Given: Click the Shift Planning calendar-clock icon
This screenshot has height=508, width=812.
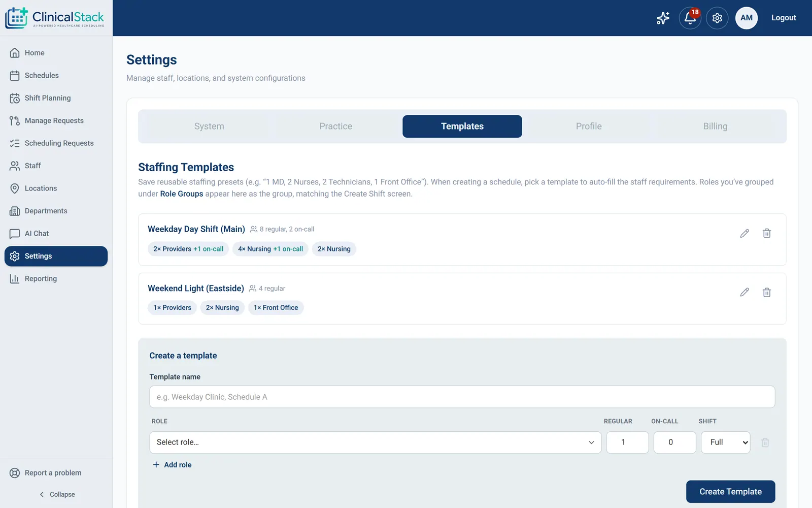Looking at the screenshot, I should click(15, 98).
